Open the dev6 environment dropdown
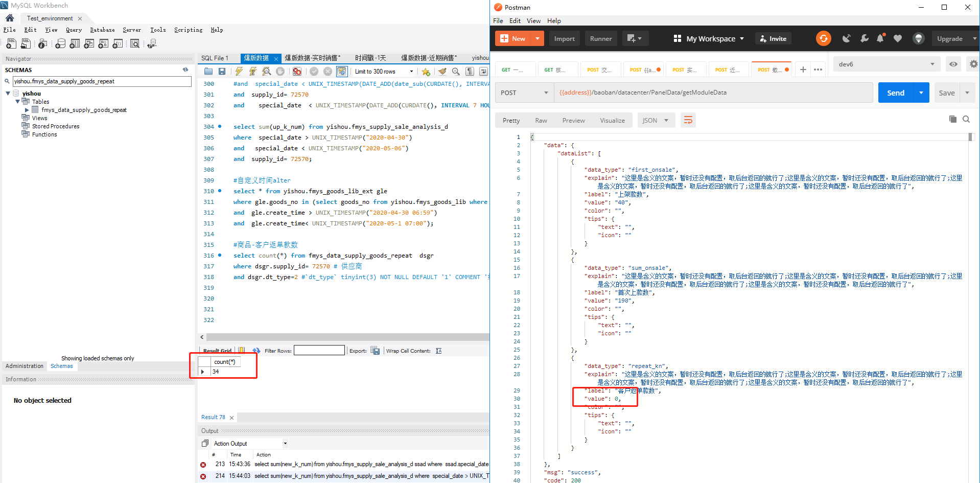This screenshot has height=483, width=980. coord(886,64)
